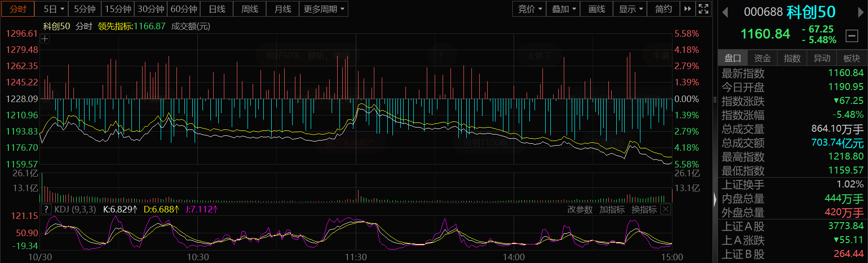
Task: Collapse the right side panel with the splitter arrow
Action: tap(715, 199)
